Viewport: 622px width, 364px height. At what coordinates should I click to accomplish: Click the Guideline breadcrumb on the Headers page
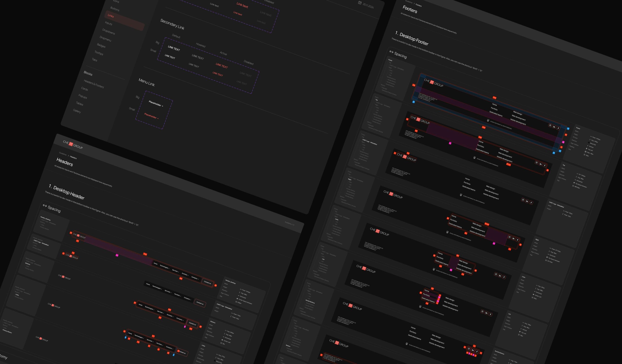(x=63, y=154)
